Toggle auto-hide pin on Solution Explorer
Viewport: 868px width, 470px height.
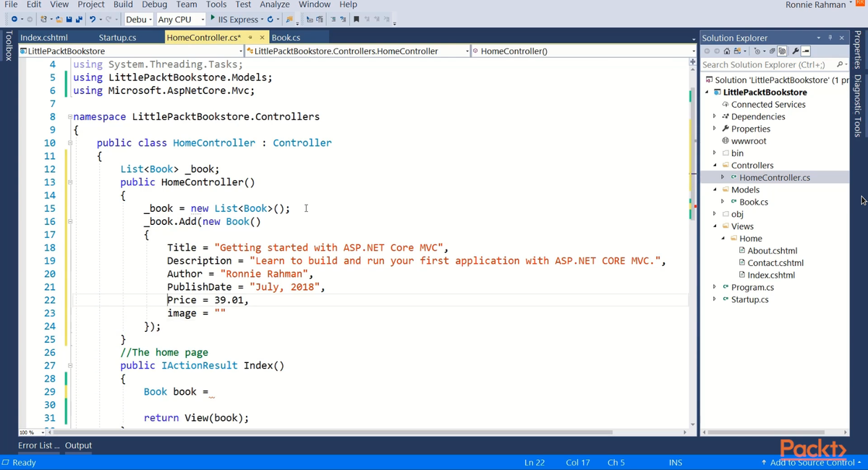point(830,38)
